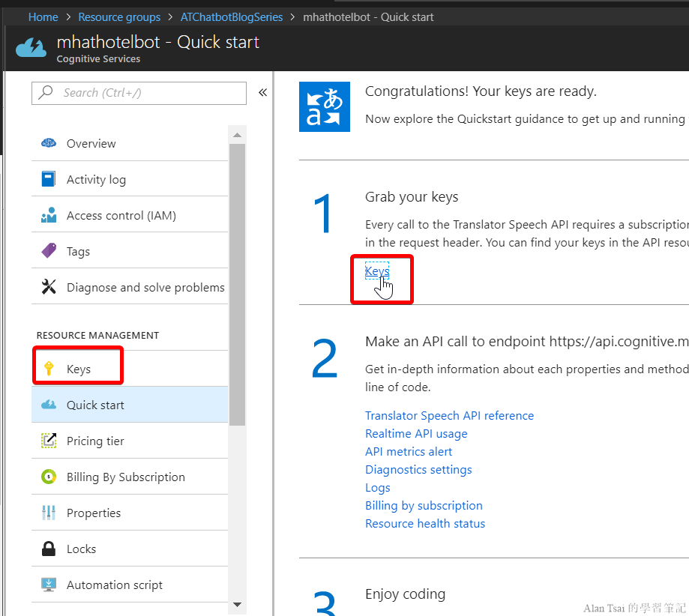Open Pricing tier menu item

coord(130,441)
